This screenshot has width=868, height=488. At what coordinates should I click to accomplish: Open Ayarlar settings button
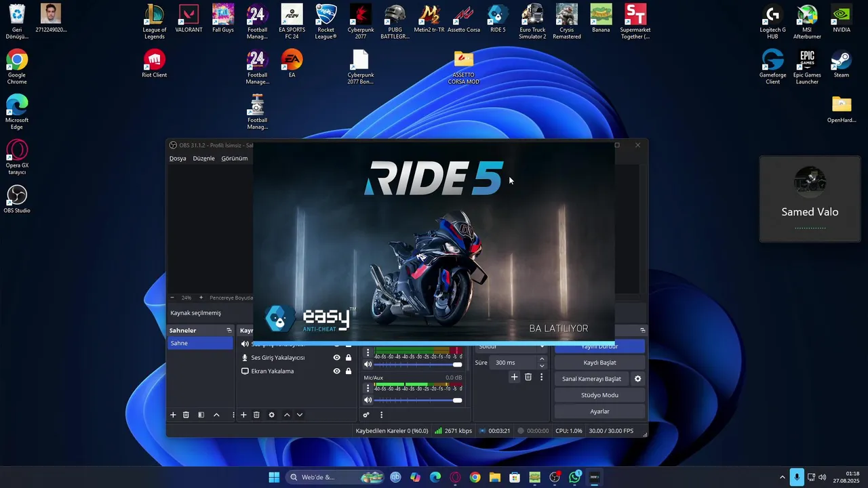599,411
